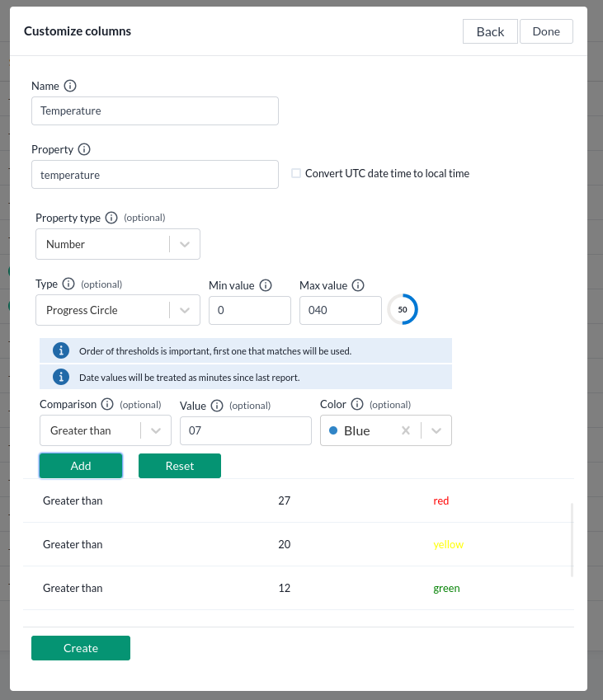Click the info icon next to Property label
The height and width of the screenshot is (700, 603).
84,150
